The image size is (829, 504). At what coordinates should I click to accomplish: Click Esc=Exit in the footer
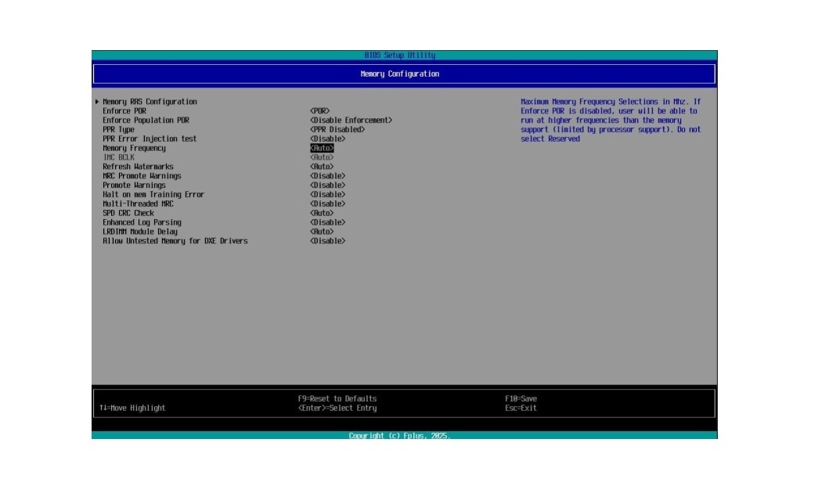521,408
